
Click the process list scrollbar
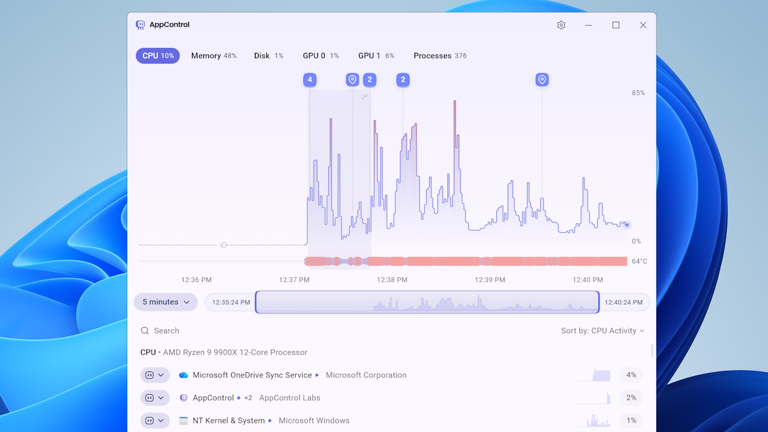click(652, 351)
